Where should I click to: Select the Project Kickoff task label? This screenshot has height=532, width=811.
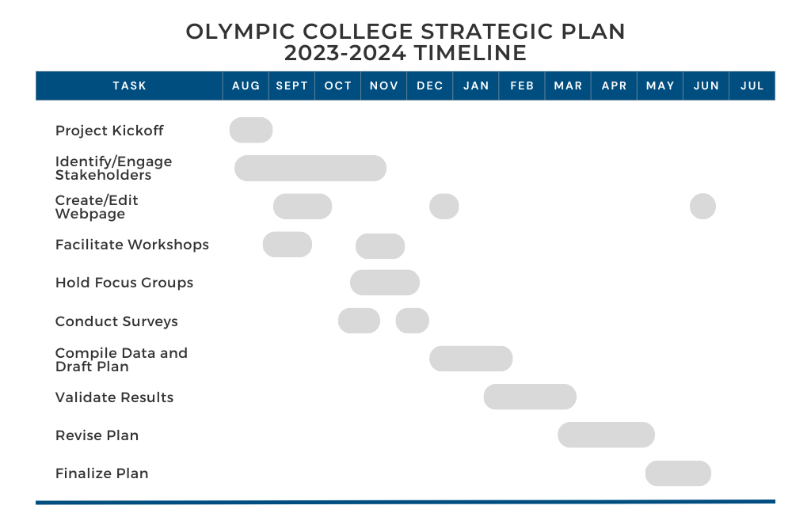click(x=109, y=131)
